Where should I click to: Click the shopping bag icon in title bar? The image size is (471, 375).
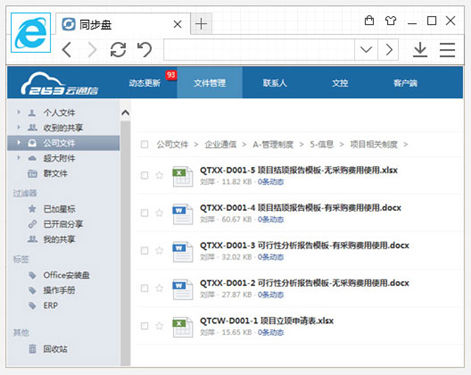[369, 21]
